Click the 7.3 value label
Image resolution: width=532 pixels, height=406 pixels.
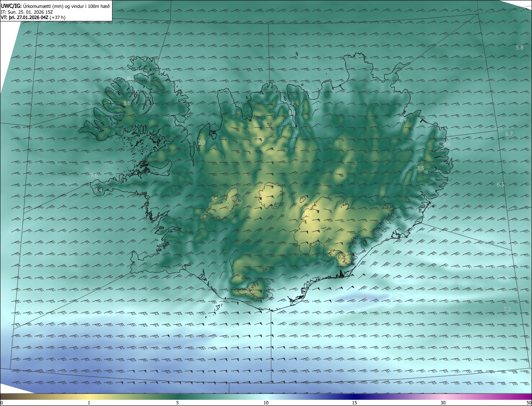pyautogui.click(x=507, y=309)
